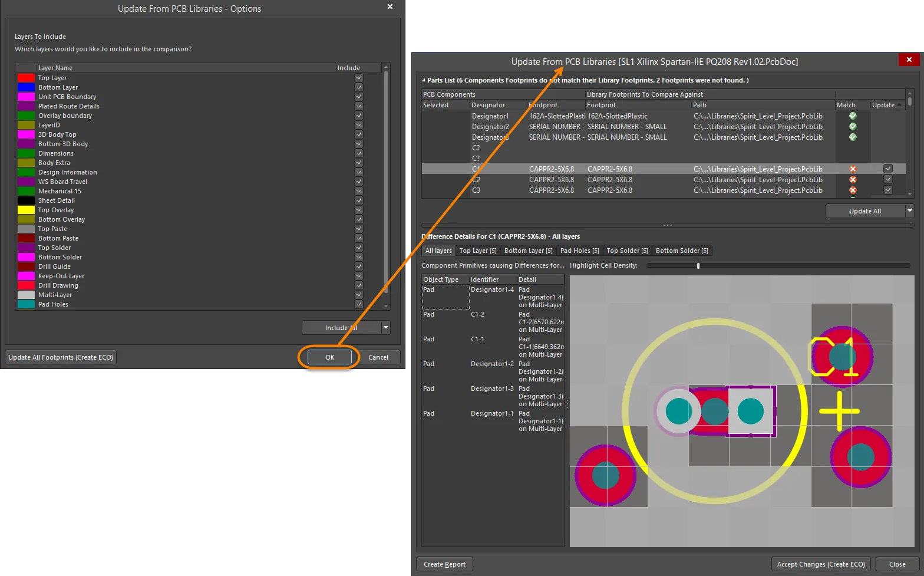Click the green match icon for Designator2
Screen dimensions: 924x576
(852, 127)
